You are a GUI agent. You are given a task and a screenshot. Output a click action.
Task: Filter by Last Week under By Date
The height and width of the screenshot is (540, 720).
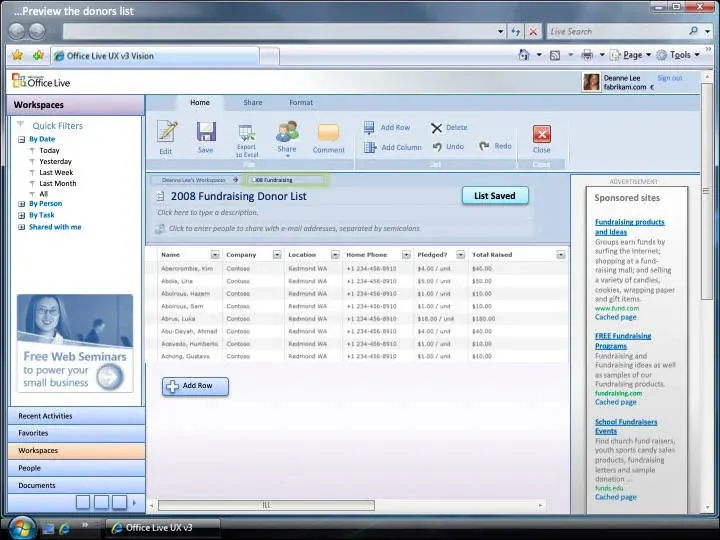56,173
